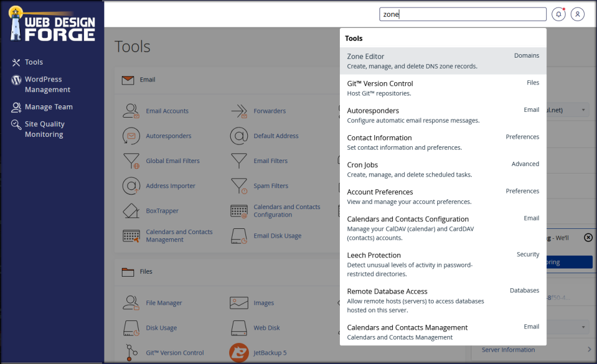Screen dimensions: 597x364
Task: Click the Autoresponders icon in Email section
Action: pos(131,136)
